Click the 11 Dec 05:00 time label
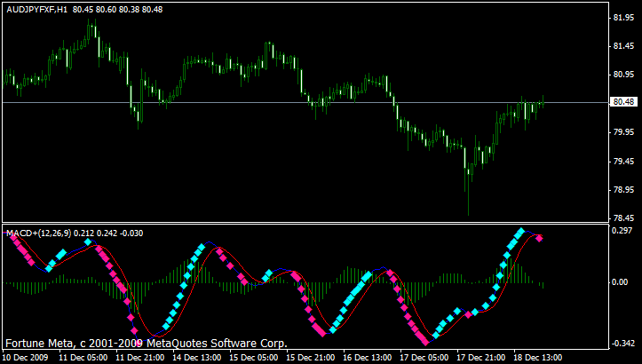 click(83, 358)
